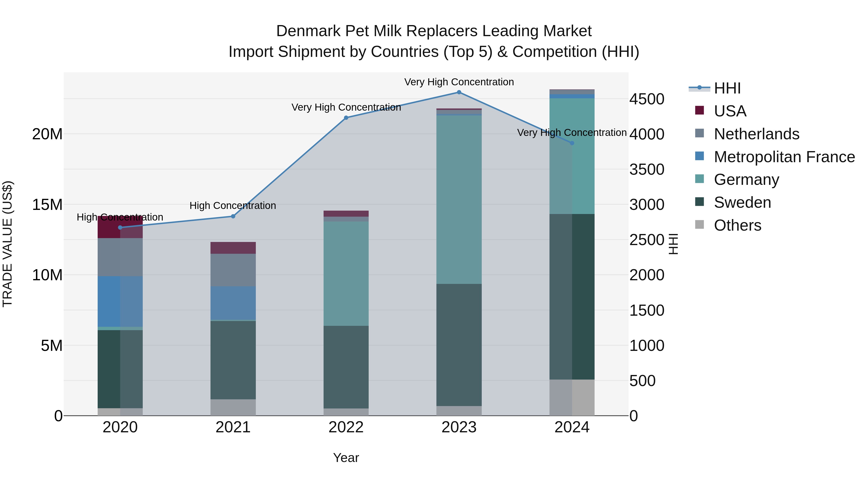Viewport: 868px width, 488px height.
Task: Click the Metropolitan France blue legend swatch
Action: 699,156
